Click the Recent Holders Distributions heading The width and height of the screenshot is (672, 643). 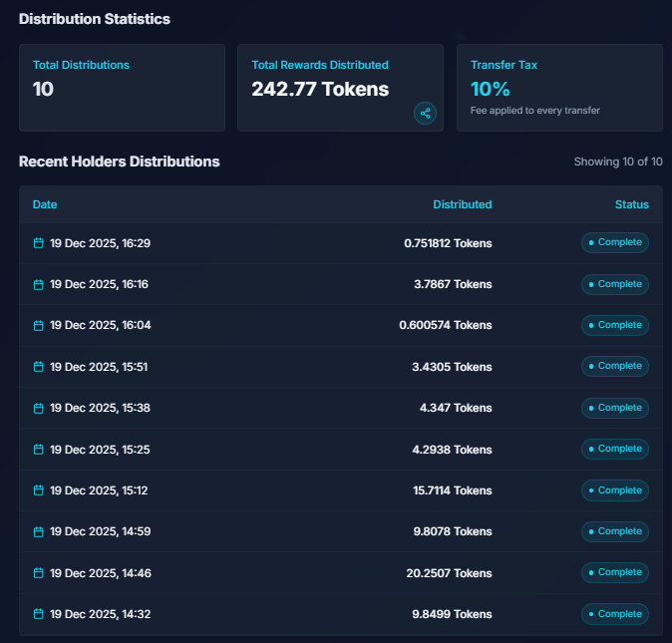point(119,161)
